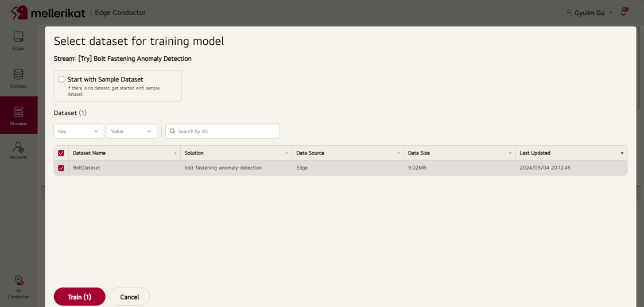Viewport: 644px width, 307px height.
Task: Expand the Key filter dropdown
Action: 79,131
